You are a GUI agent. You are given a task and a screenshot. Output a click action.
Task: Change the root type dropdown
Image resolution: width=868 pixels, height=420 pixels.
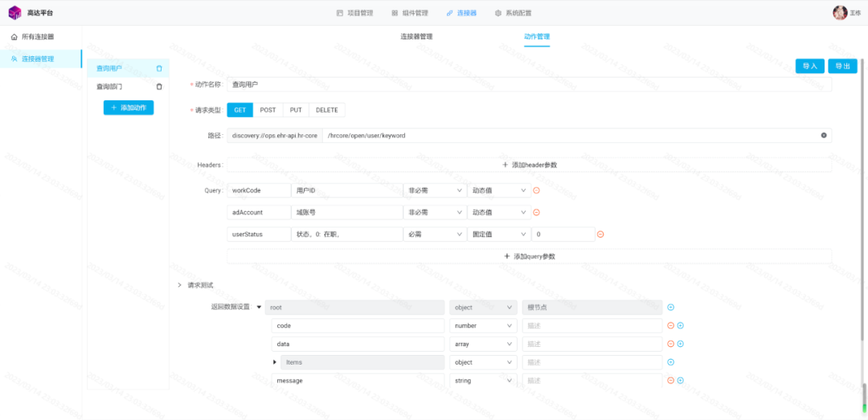(483, 307)
